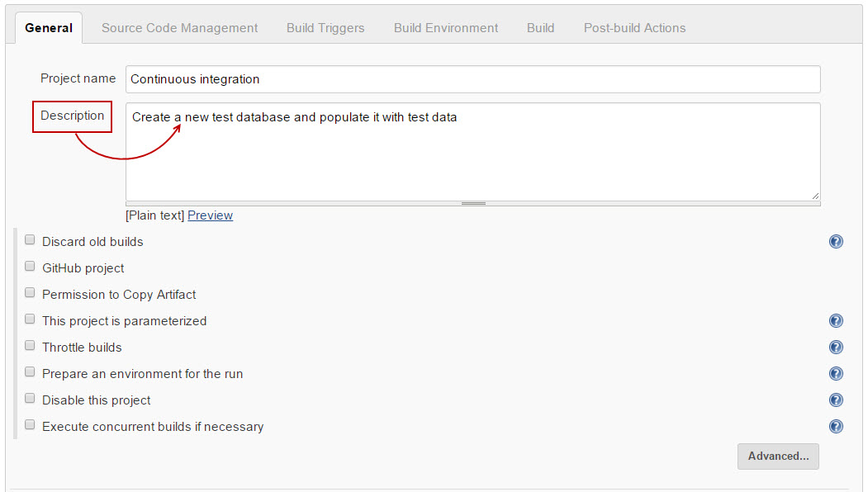Open help for Prepare an environment
This screenshot has height=492, width=868.
[x=836, y=374]
